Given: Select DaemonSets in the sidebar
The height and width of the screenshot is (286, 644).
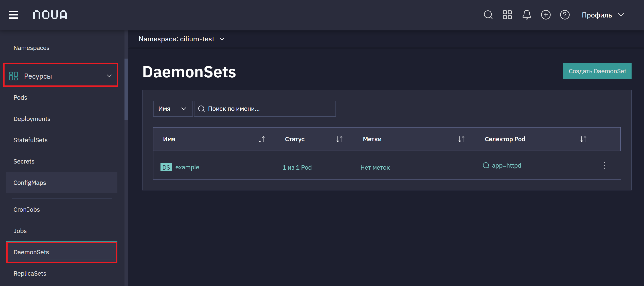Looking at the screenshot, I should pos(62,252).
